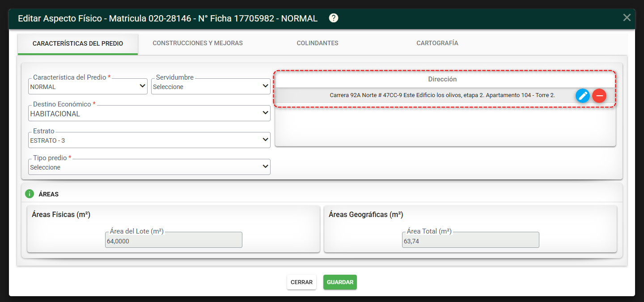Click the CERRAR button
644x302 pixels.
[301, 282]
